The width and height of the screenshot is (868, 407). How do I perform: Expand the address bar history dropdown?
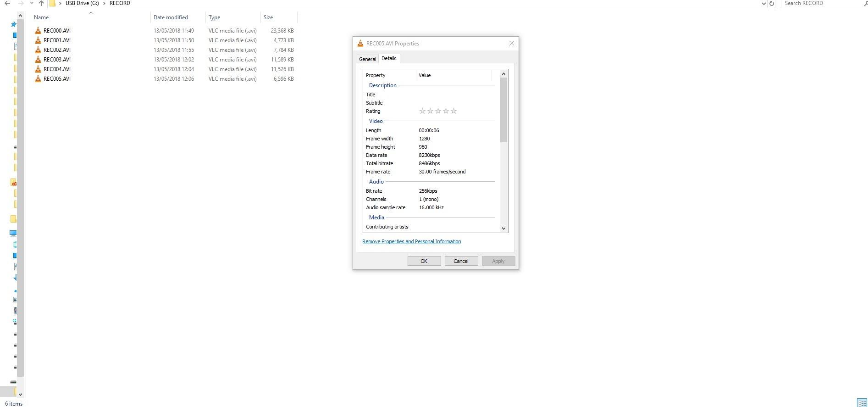763,3
